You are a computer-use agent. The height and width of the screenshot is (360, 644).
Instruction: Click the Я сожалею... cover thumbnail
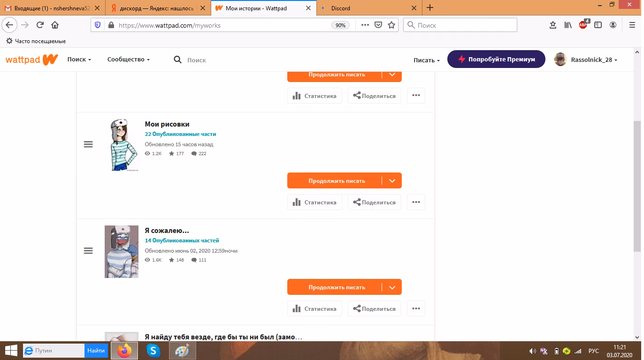[122, 252]
